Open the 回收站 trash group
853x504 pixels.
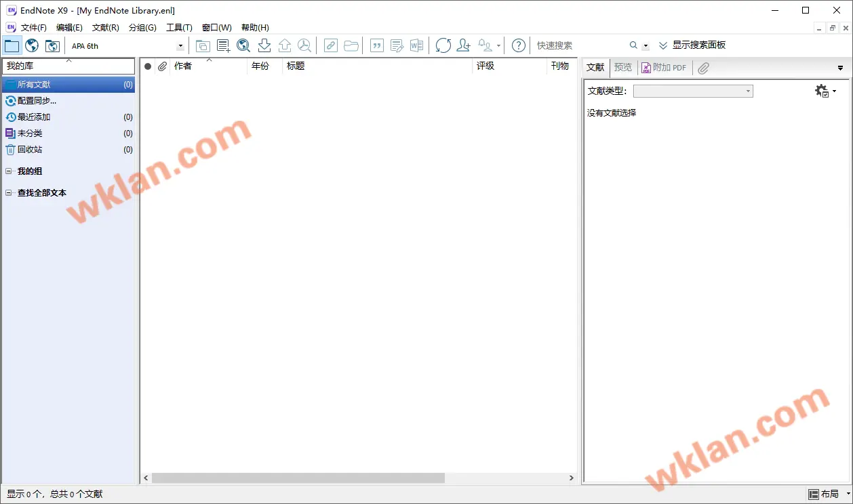[x=68, y=150]
